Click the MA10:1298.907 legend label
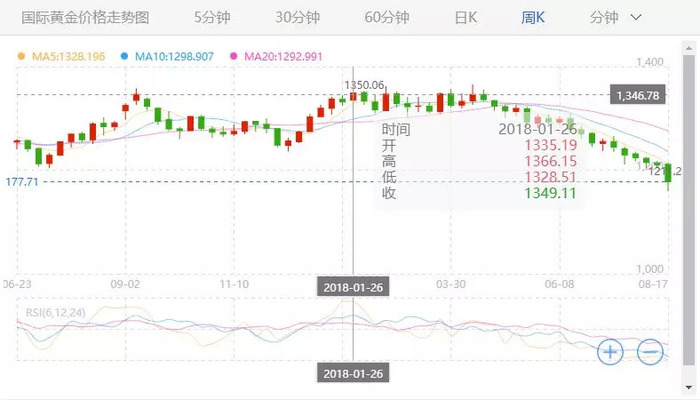 pyautogui.click(x=174, y=56)
